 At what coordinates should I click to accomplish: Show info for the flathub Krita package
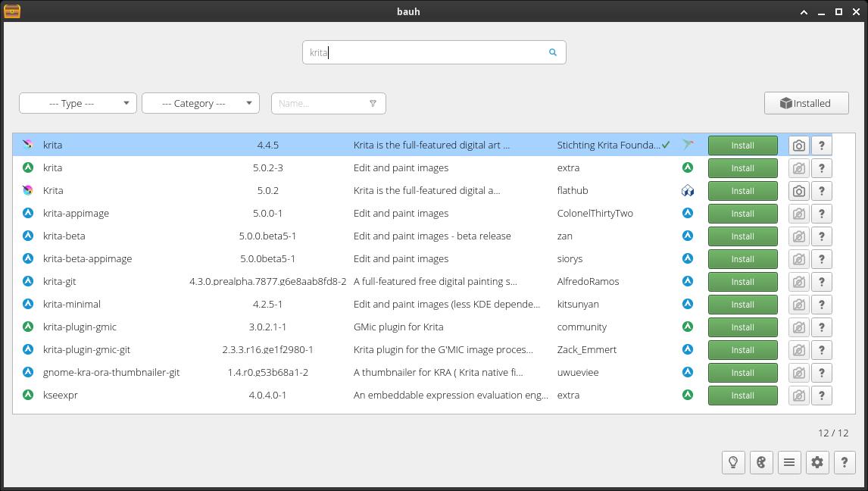(822, 191)
